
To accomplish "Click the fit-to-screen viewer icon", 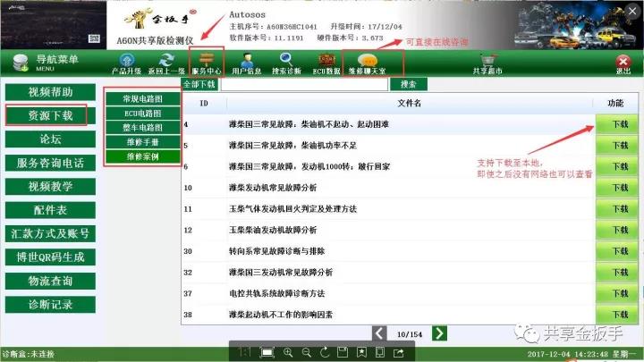I will coord(267,352).
